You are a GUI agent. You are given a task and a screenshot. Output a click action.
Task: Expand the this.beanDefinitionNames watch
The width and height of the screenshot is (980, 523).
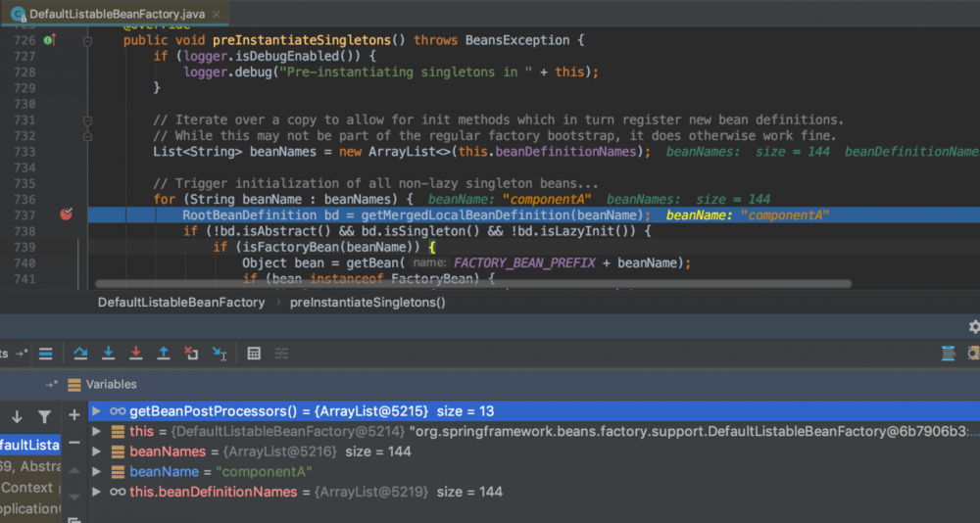(x=96, y=491)
